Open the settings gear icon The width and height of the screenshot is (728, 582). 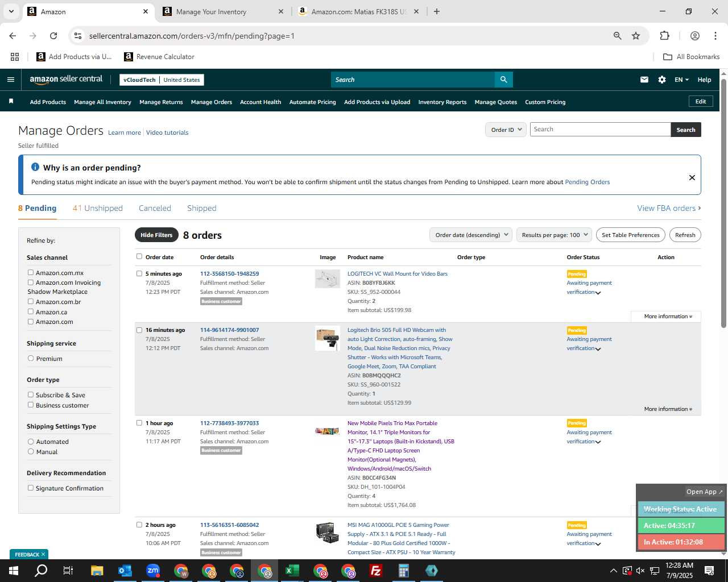click(x=662, y=80)
